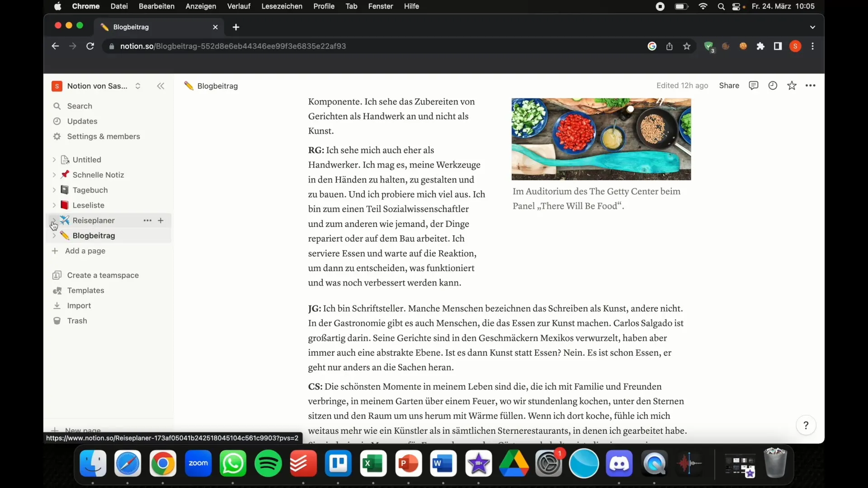
Task: Click the food ingredients thumbnail image
Action: coord(602,138)
